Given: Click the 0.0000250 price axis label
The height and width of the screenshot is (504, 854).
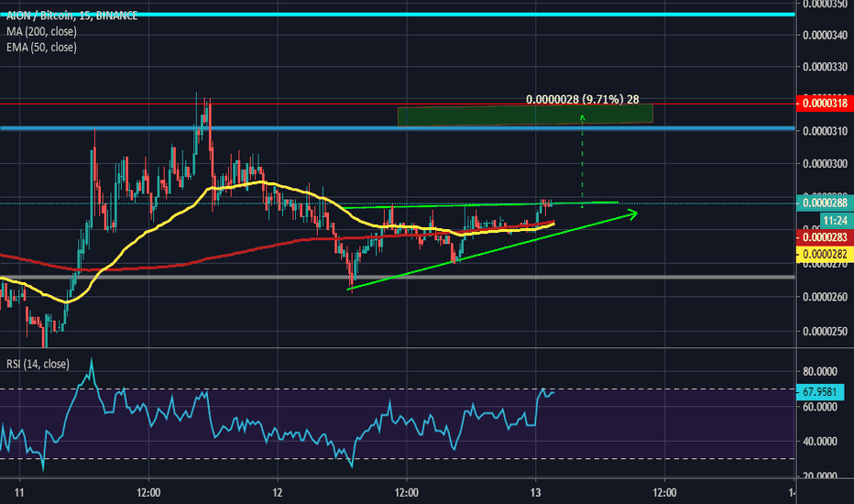Looking at the screenshot, I should click(825, 332).
